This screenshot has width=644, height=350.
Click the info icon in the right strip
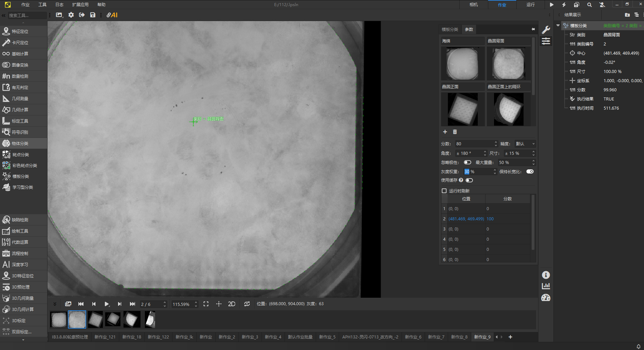click(x=546, y=275)
